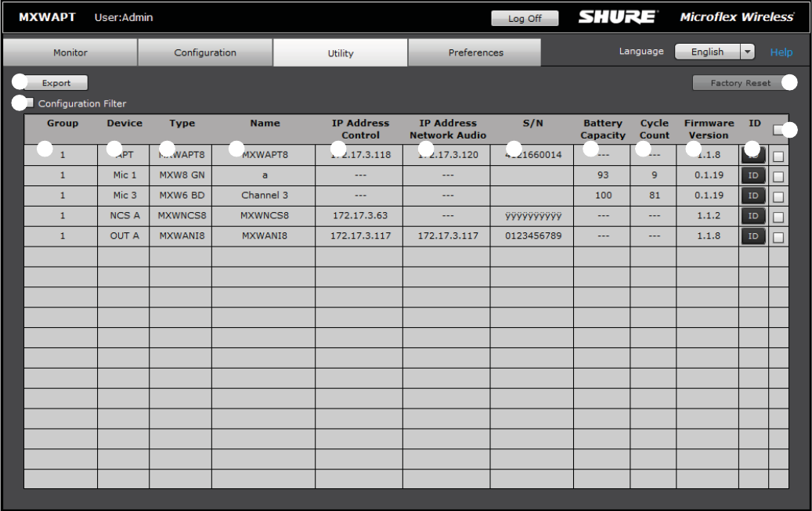Click the ID button for Mic 1 row
This screenshot has width=812, height=511.
coord(753,175)
